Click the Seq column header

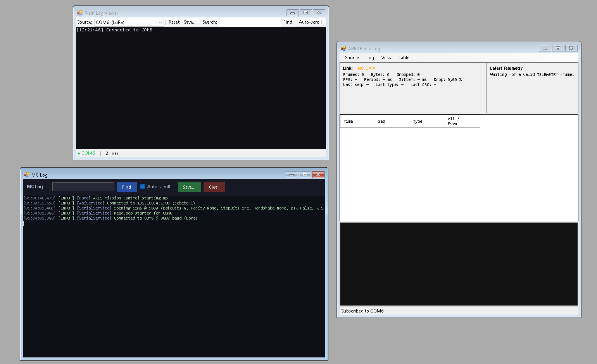click(392, 121)
